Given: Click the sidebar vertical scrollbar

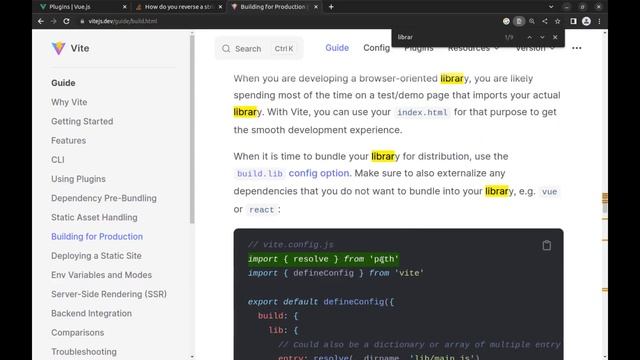Looking at the screenshot, I should 192,129.
